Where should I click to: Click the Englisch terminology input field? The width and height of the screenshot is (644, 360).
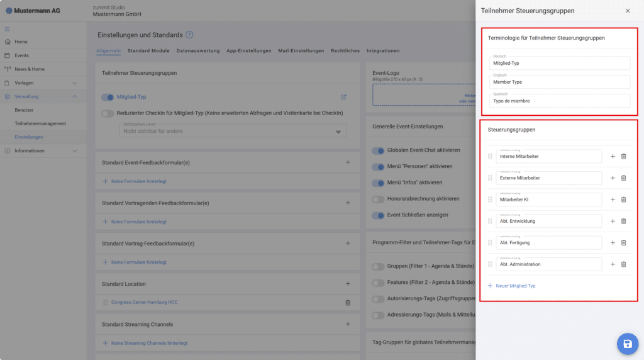(558, 82)
